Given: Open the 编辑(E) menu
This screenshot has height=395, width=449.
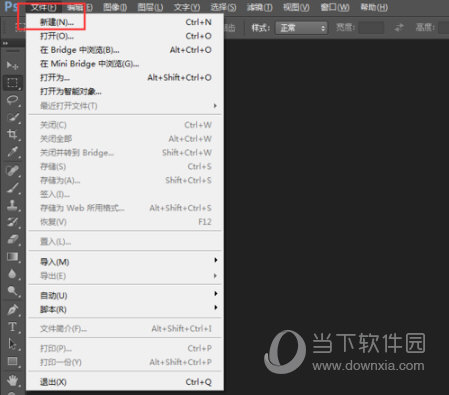Looking at the screenshot, I should pyautogui.click(x=80, y=7).
